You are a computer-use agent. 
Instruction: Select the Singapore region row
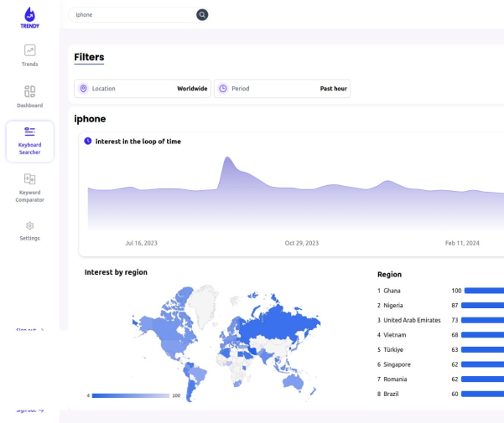tap(440, 364)
